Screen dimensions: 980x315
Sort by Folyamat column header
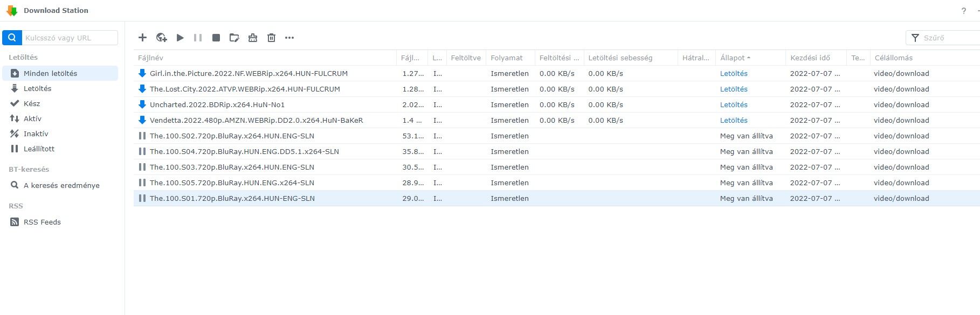pos(510,58)
